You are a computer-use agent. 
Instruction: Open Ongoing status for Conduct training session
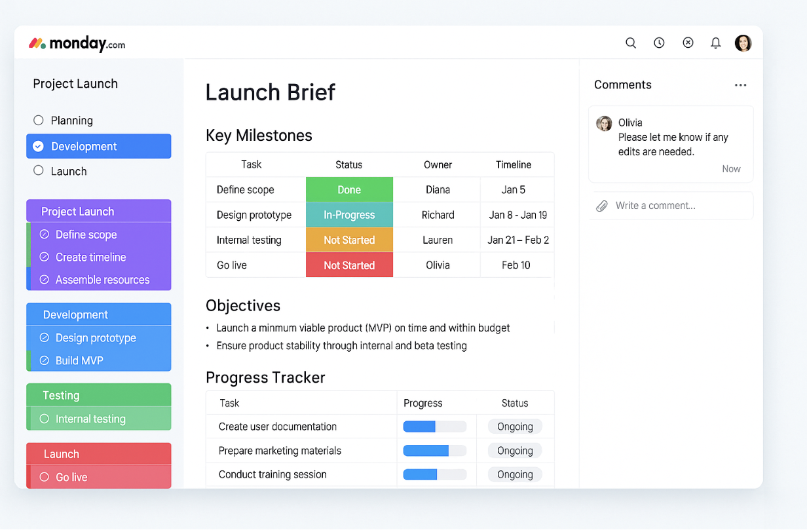tap(515, 474)
